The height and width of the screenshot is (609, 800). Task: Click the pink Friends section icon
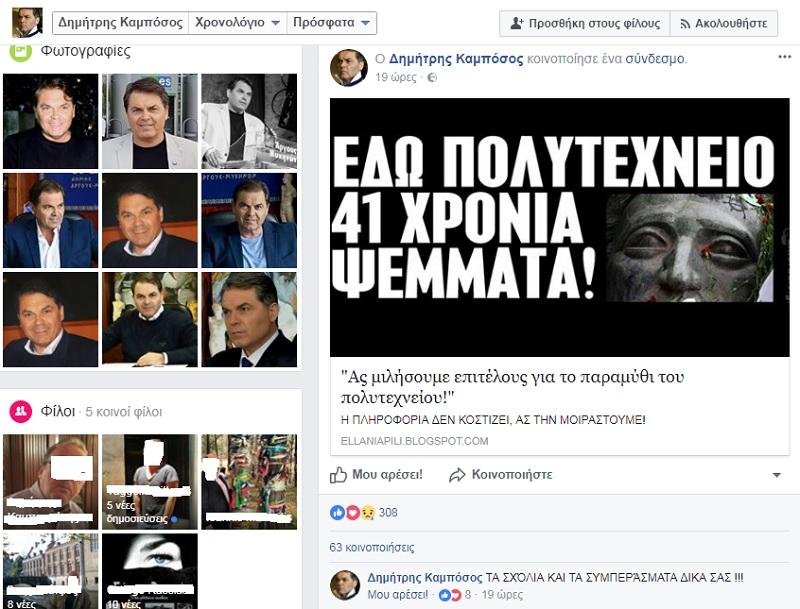(x=20, y=411)
